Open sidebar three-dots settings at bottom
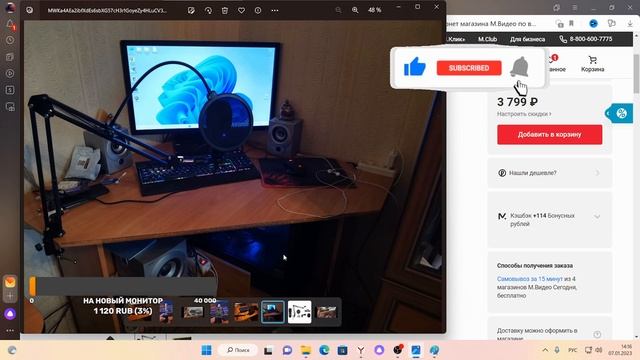Image resolution: width=640 pixels, height=360 pixels. pyautogui.click(x=10, y=330)
